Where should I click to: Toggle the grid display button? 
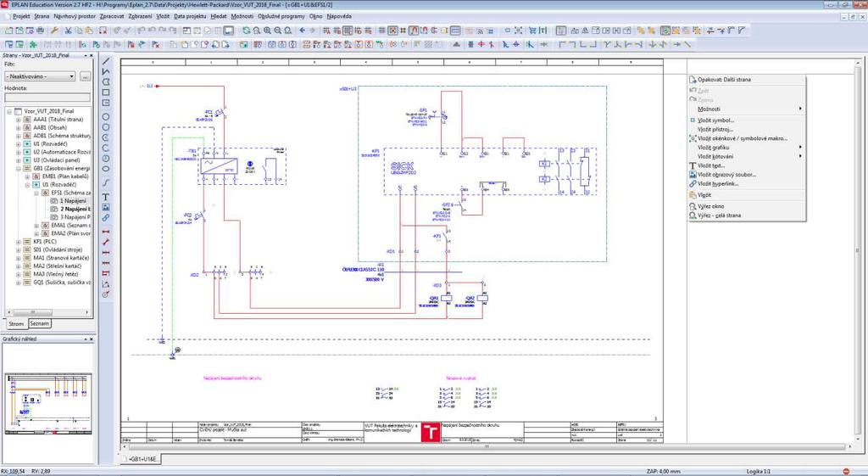pos(381,31)
